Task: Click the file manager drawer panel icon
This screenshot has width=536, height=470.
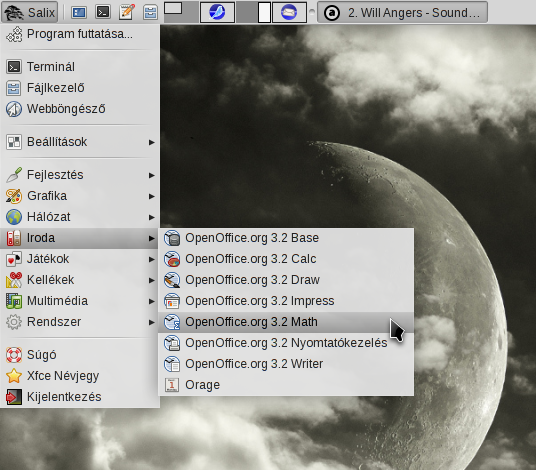Action: tap(150, 12)
